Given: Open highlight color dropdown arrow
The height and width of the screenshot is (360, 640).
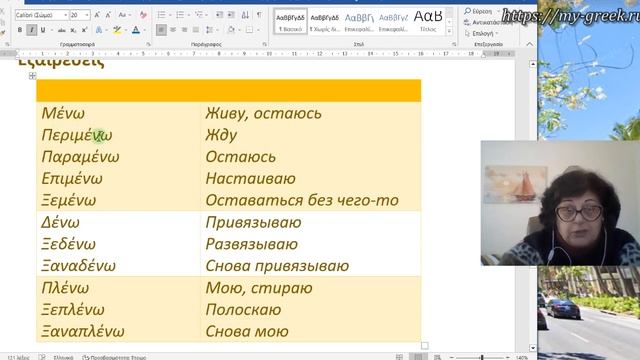Looking at the screenshot, I should (x=126, y=30).
